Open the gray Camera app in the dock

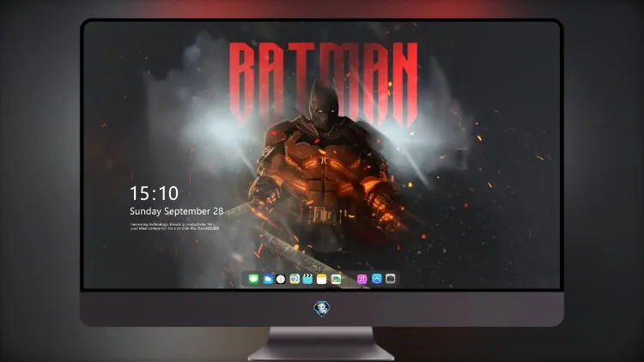[x=391, y=279]
